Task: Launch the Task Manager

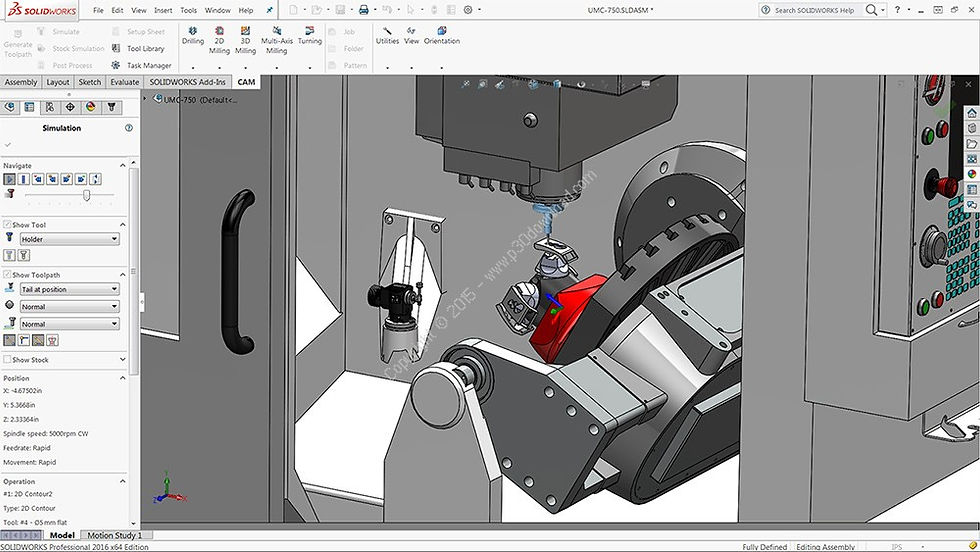Action: click(141, 65)
